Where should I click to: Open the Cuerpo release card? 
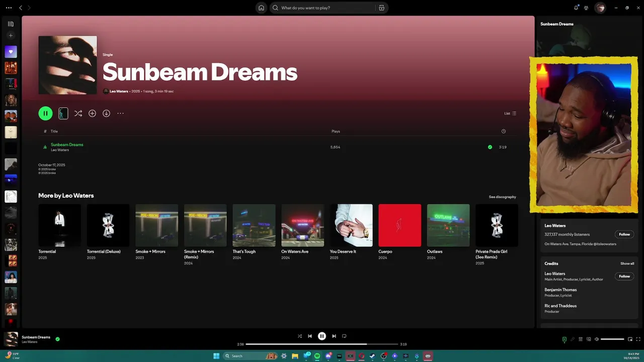click(x=399, y=232)
